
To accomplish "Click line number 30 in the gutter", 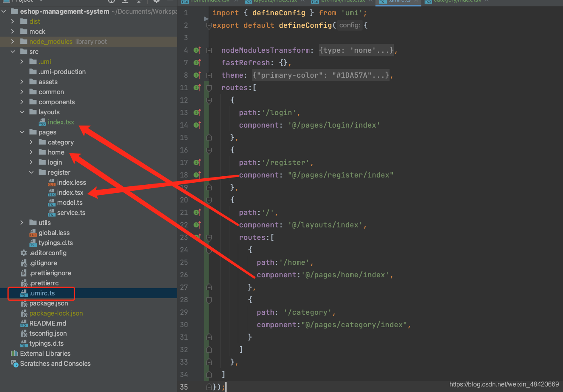I will coord(184,325).
